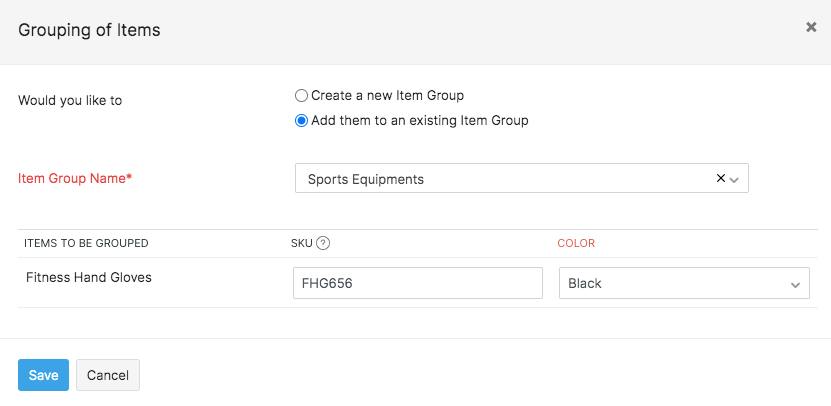This screenshot has width=831, height=406.
Task: Focus the SKU field containing FHG656
Action: coord(417,283)
